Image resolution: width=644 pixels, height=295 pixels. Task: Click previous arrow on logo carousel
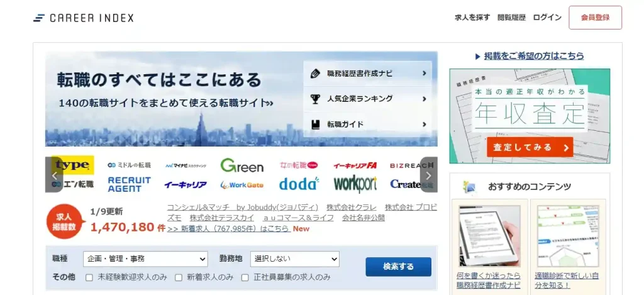pyautogui.click(x=54, y=175)
